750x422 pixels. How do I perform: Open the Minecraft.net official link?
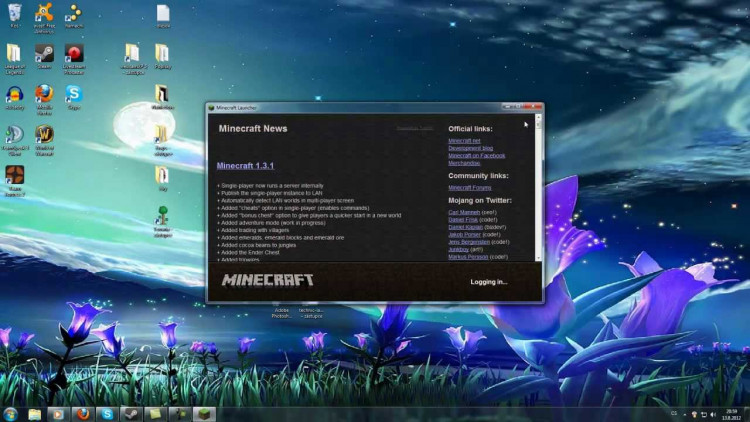pos(464,141)
